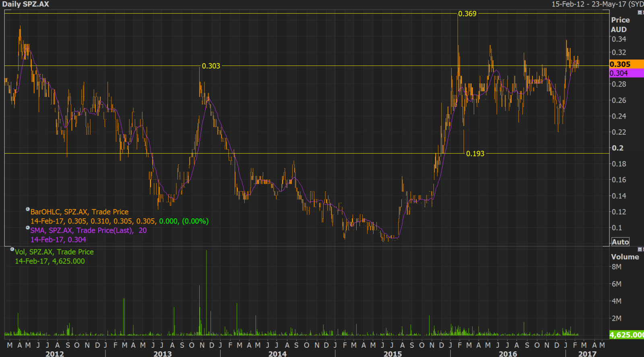The image size is (644, 357).
Task: Minimize the Volume panel using its collapse icon
Action: [x=640, y=249]
